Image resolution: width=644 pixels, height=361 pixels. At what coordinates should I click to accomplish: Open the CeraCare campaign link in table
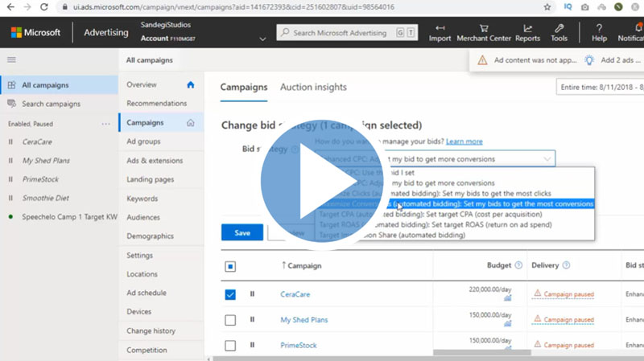295,294
